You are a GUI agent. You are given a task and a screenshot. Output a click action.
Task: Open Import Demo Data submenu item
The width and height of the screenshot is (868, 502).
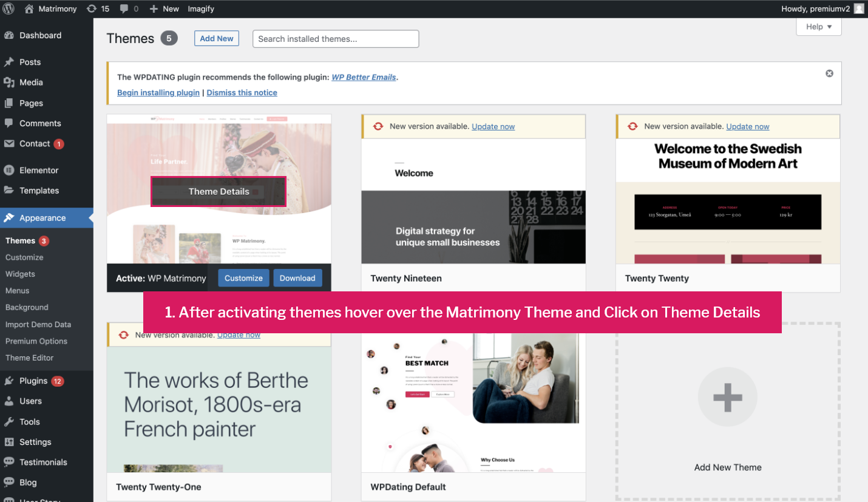(x=38, y=324)
